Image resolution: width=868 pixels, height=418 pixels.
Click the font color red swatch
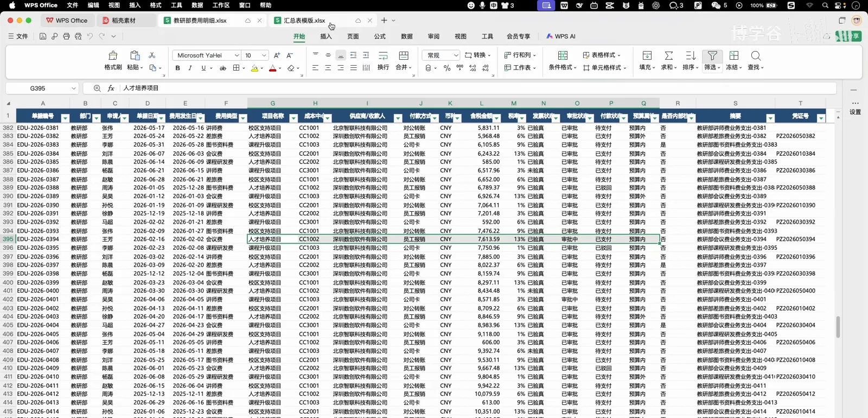[273, 68]
